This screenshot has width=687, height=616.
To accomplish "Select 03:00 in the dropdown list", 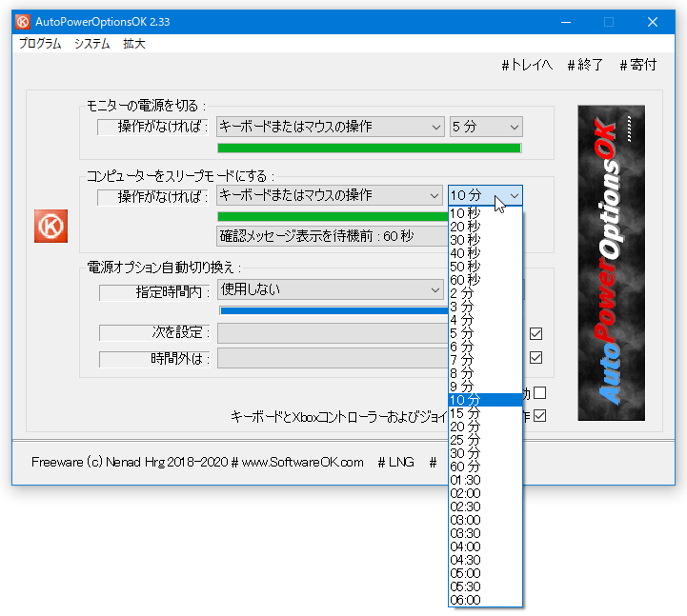I will pos(485,520).
